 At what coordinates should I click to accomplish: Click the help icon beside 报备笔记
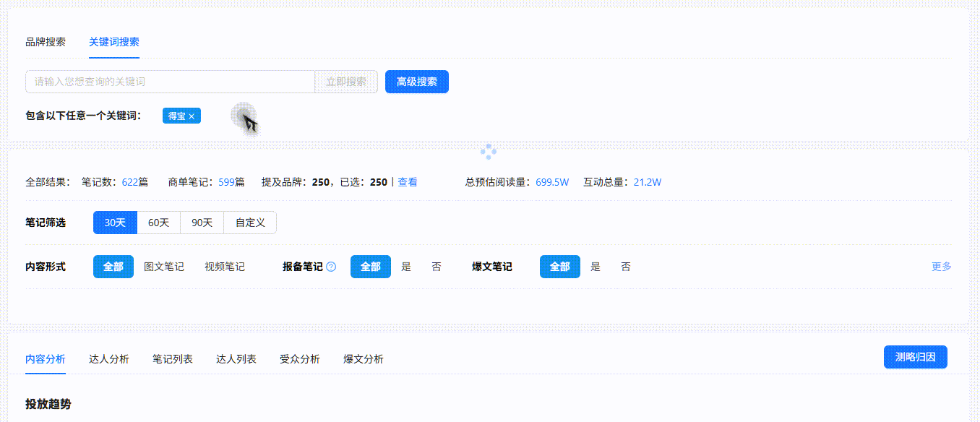pyautogui.click(x=331, y=267)
